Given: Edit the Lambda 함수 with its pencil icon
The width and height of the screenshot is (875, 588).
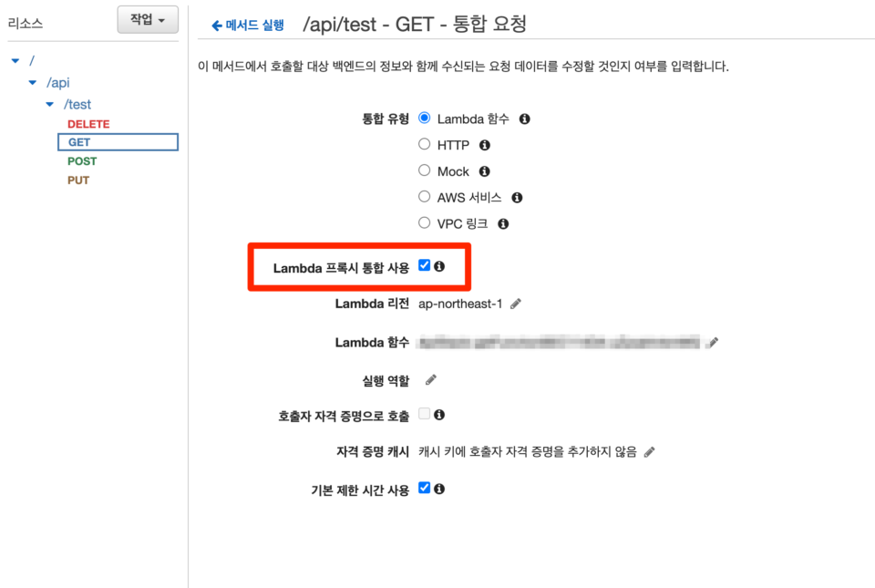Looking at the screenshot, I should click(x=714, y=343).
